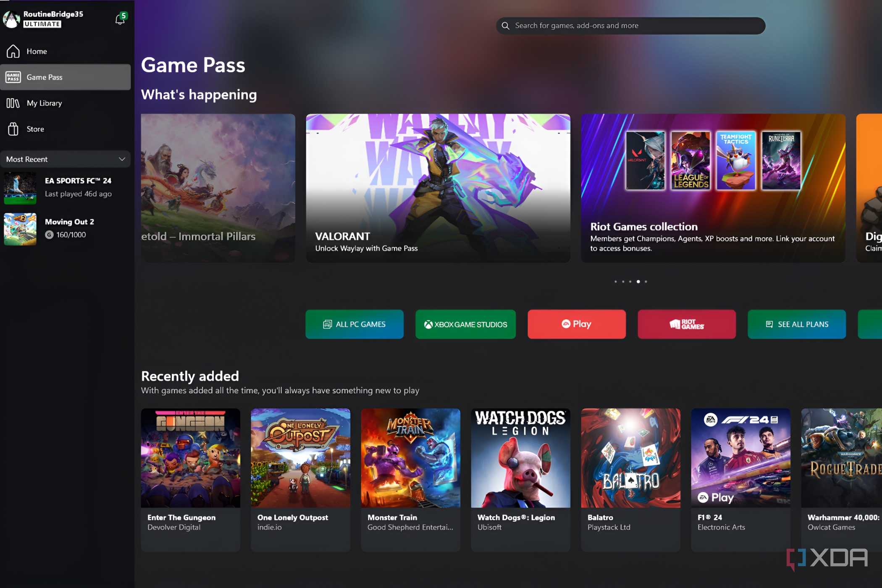Open Moving Out 2 from recent list

tap(66, 229)
